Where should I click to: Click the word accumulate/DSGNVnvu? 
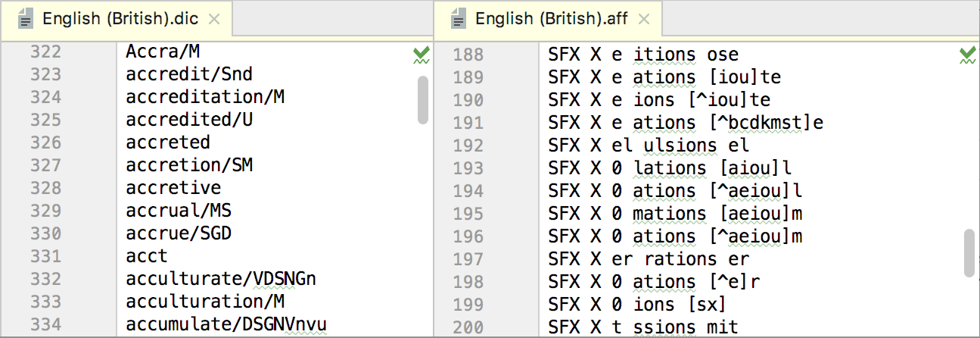(226, 324)
